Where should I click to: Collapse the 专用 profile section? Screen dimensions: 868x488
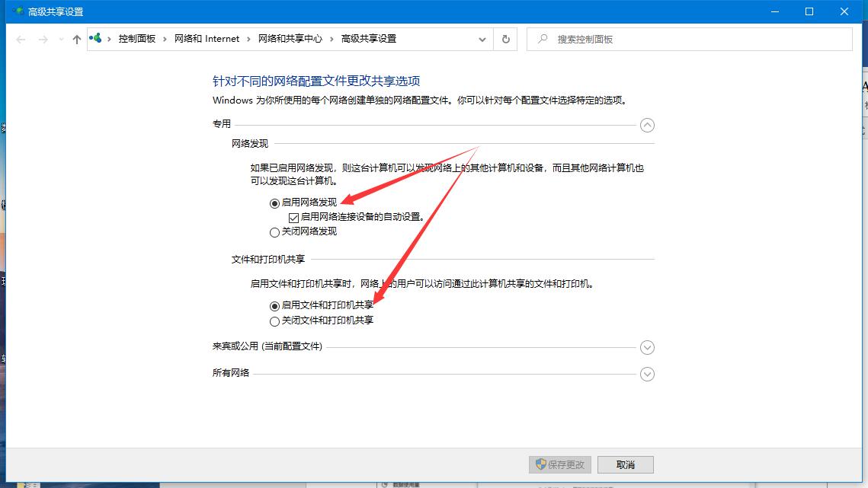point(647,125)
